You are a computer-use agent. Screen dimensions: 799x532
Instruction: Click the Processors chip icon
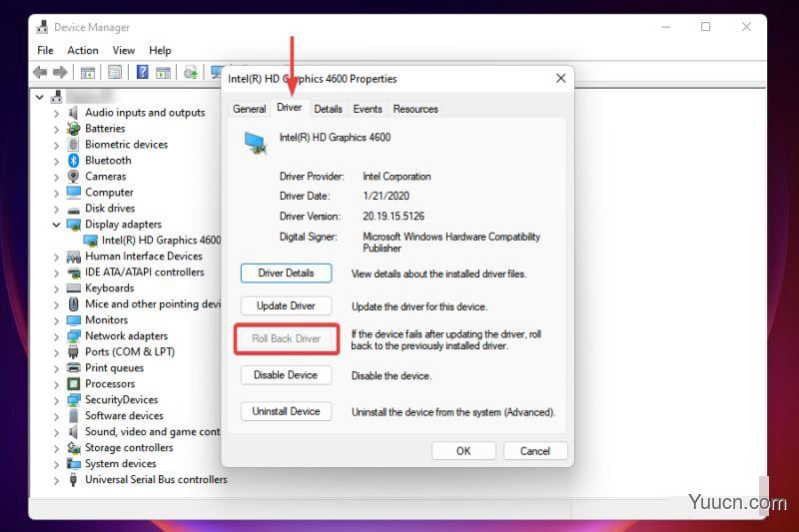click(x=73, y=384)
